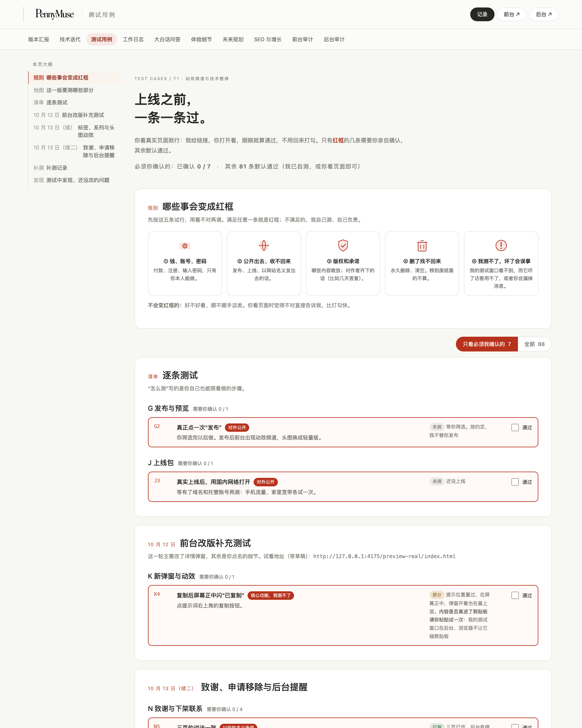Image resolution: width=582 pixels, height=728 pixels.
Task: Open the 技术迭代 tab
Action: pyautogui.click(x=70, y=39)
